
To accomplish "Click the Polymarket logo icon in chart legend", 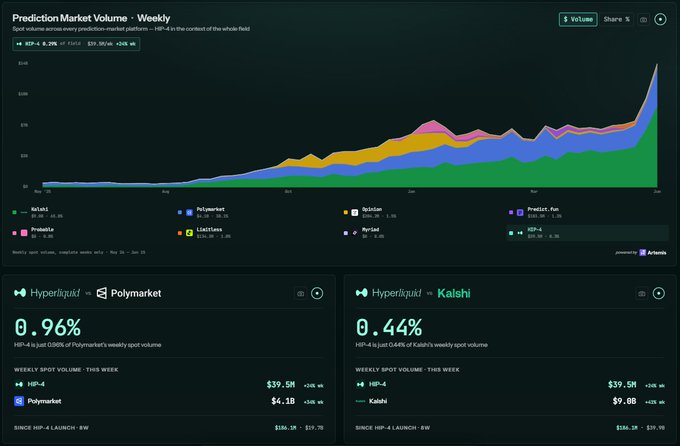I will pos(190,212).
